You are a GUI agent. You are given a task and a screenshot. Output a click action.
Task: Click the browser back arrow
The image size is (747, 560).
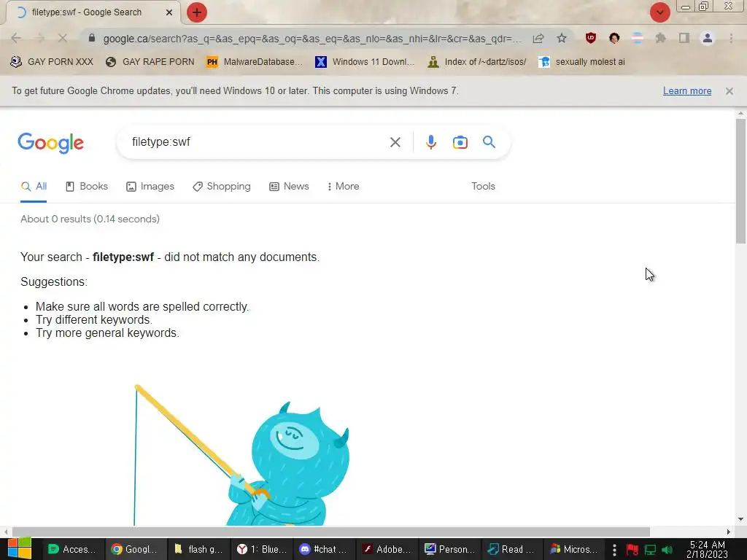tap(16, 38)
